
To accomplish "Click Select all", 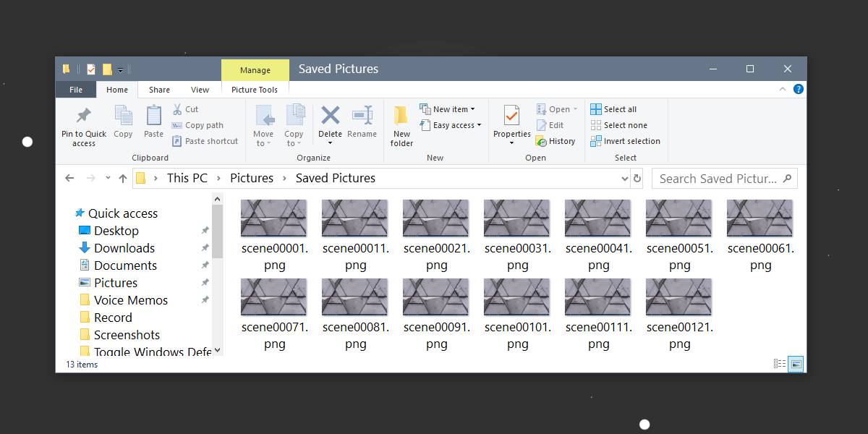I will coord(613,109).
